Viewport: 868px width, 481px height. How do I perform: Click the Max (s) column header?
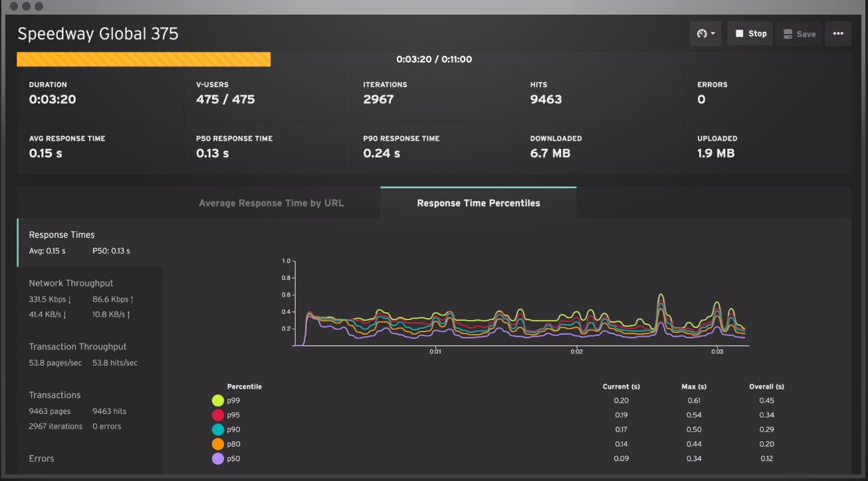(694, 387)
